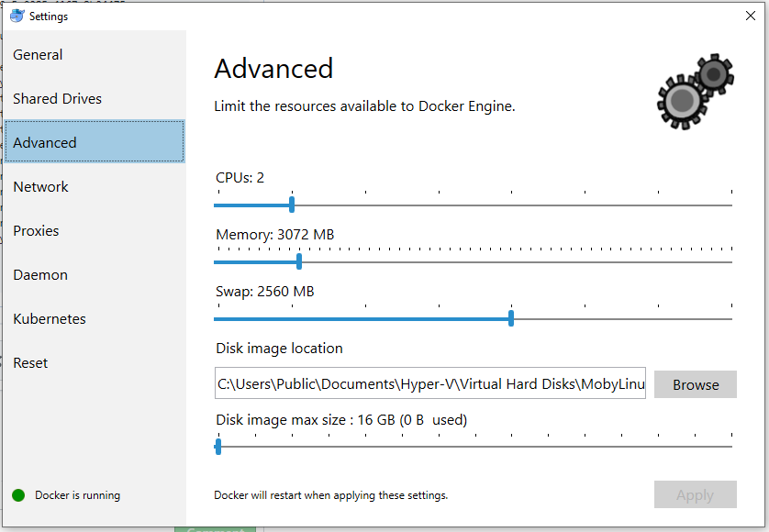Click the 'Disk image location' label
Screen dimensions: 769x532
(279, 349)
